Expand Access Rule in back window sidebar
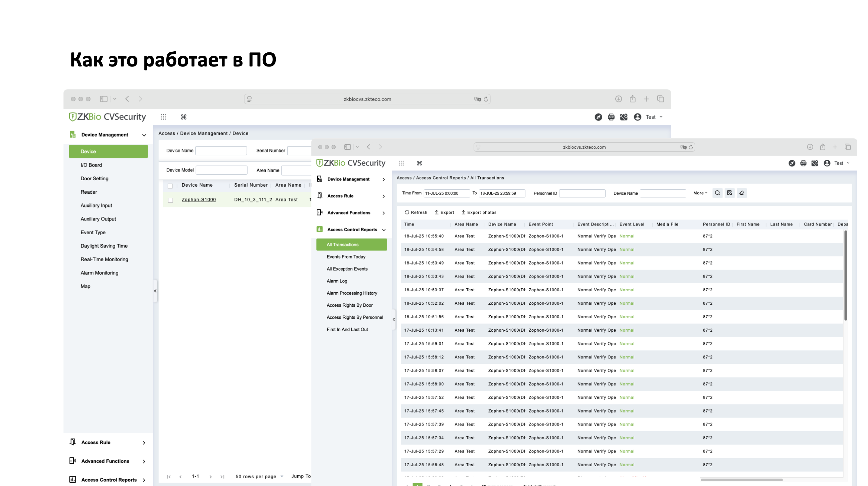The height and width of the screenshot is (486, 868). [x=144, y=443]
